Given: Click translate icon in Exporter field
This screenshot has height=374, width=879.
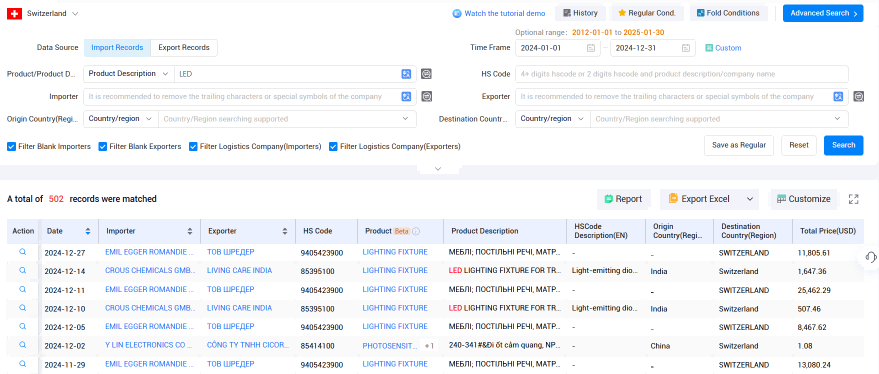Looking at the screenshot, I should click(x=838, y=96).
